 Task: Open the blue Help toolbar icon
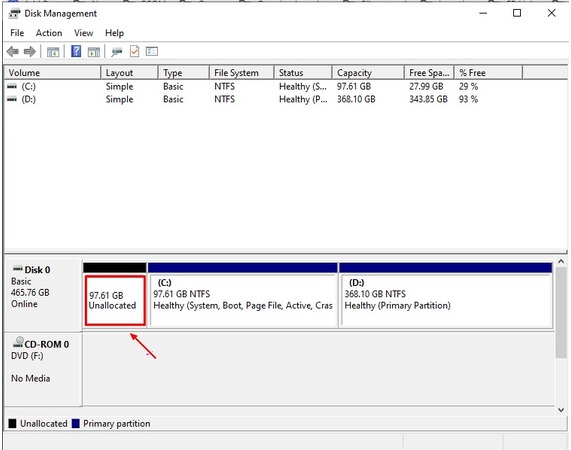click(76, 51)
